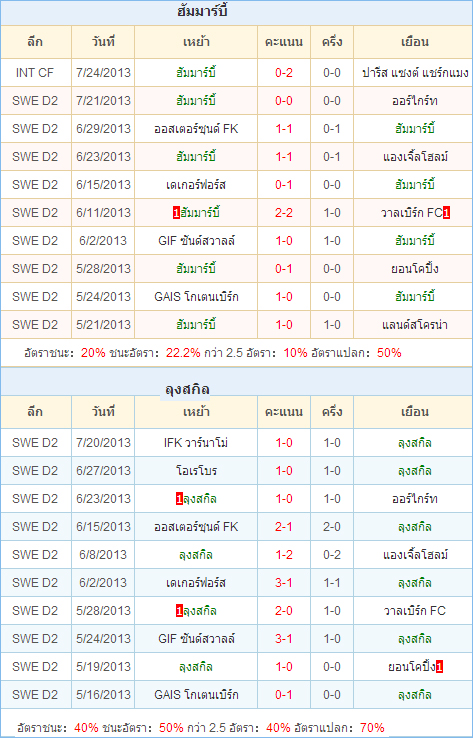Click the คะแนน header in ฮัมมาร์บี้ table

(x=284, y=42)
